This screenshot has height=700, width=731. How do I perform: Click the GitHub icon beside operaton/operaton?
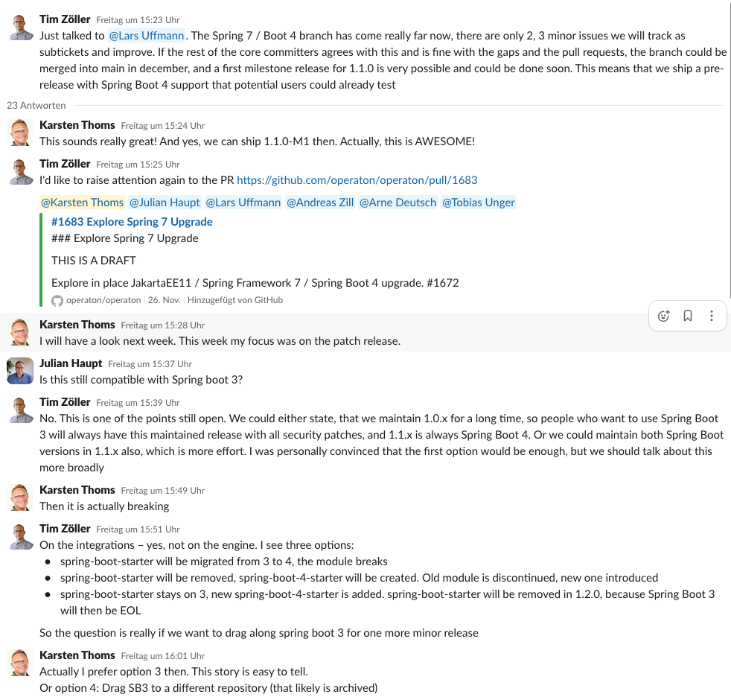point(57,300)
